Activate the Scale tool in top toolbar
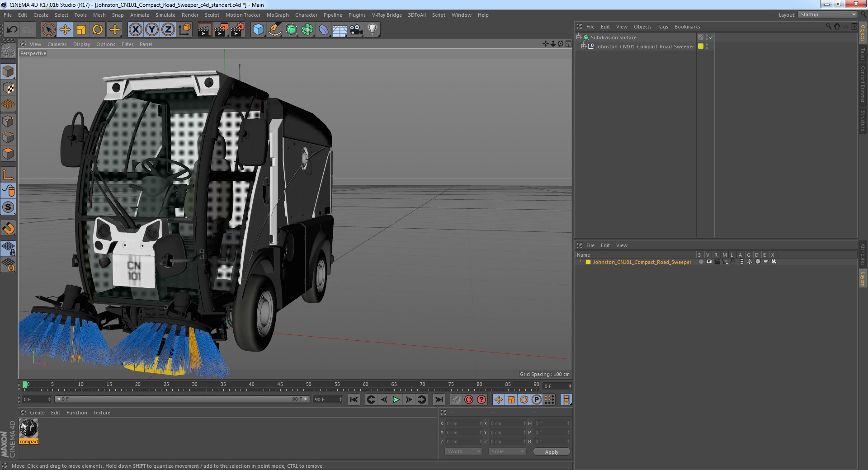Screen dimensions: 868x470 pyautogui.click(x=81, y=30)
